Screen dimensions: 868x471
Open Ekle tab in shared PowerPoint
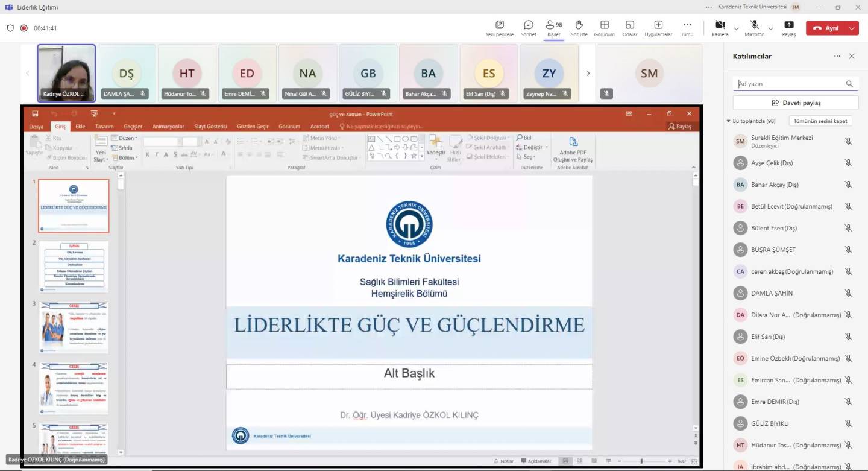click(80, 127)
